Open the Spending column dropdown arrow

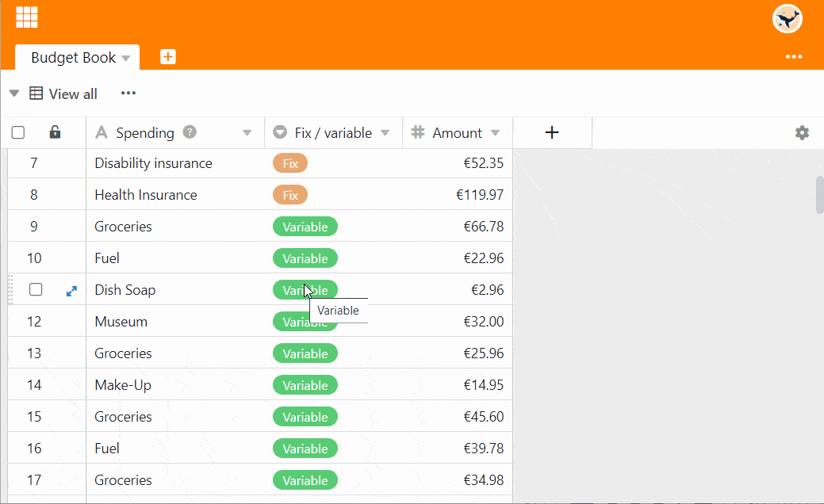point(247,133)
